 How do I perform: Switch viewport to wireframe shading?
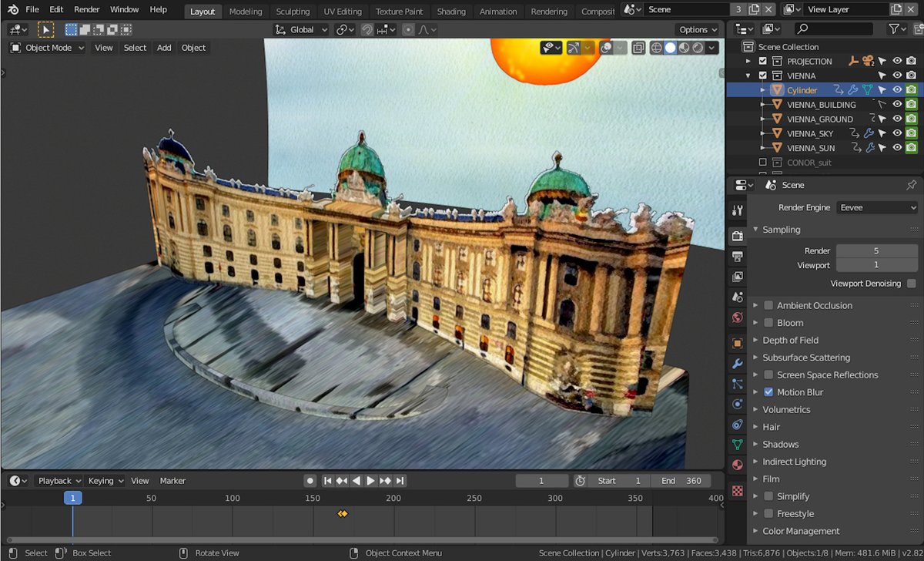point(657,48)
